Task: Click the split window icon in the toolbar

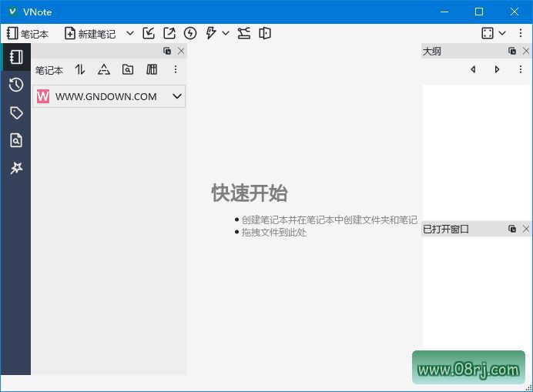Action: [265, 33]
